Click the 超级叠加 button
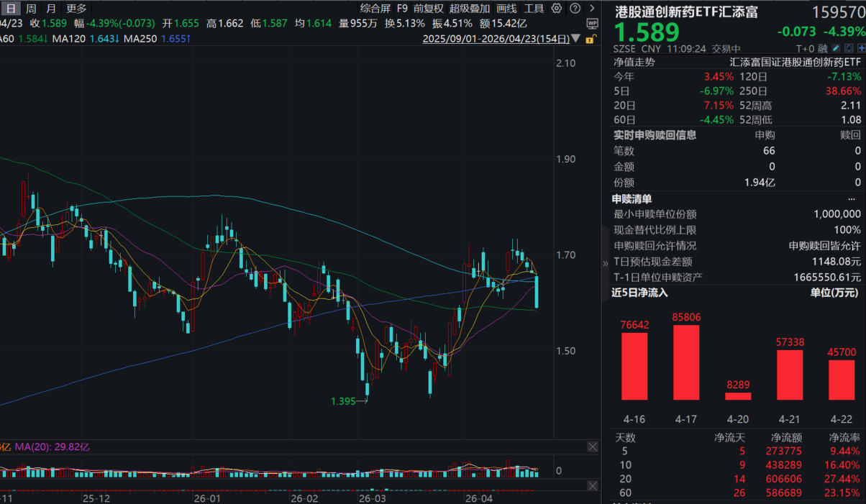Screen dimensions: 866x504 tap(470, 9)
